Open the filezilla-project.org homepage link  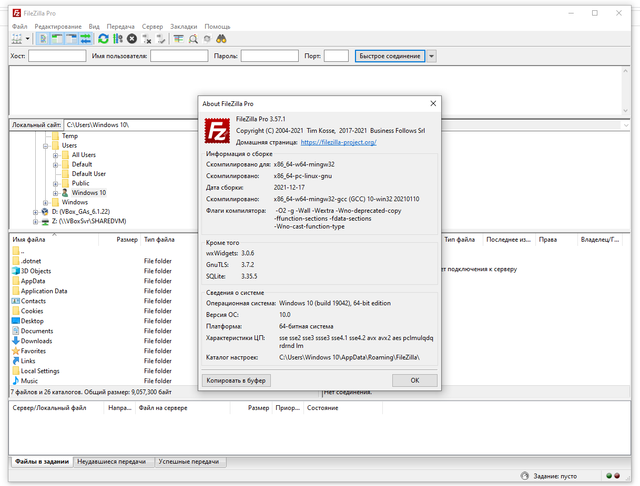[338, 142]
